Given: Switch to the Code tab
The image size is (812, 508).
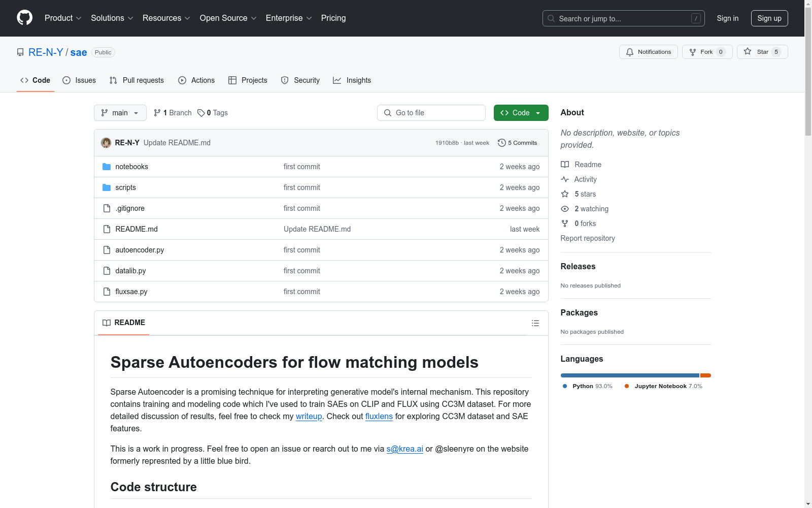Looking at the screenshot, I should click(x=36, y=80).
